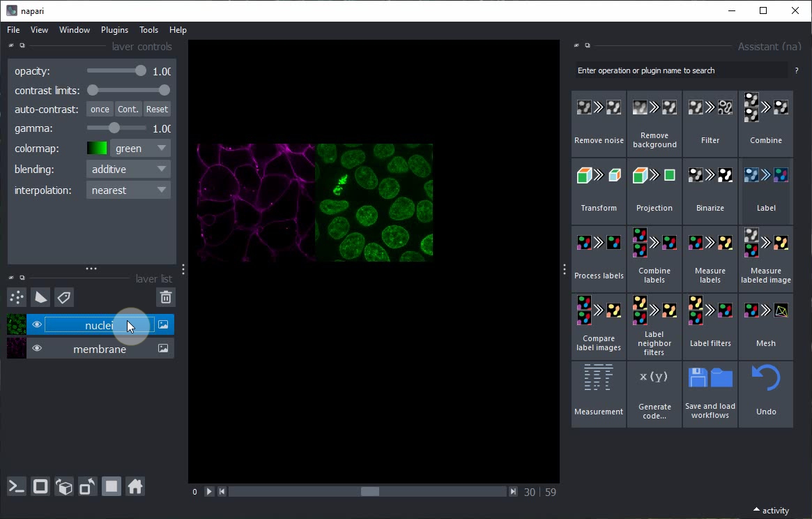This screenshot has height=519, width=812.
Task: Click the opacity slider handle
Action: coord(141,71)
